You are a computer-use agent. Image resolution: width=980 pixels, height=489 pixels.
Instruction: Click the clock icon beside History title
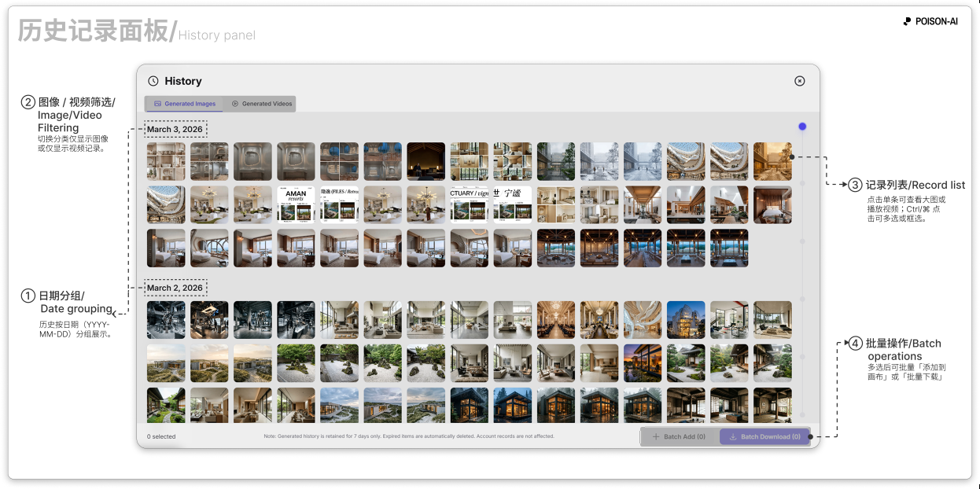coord(153,81)
